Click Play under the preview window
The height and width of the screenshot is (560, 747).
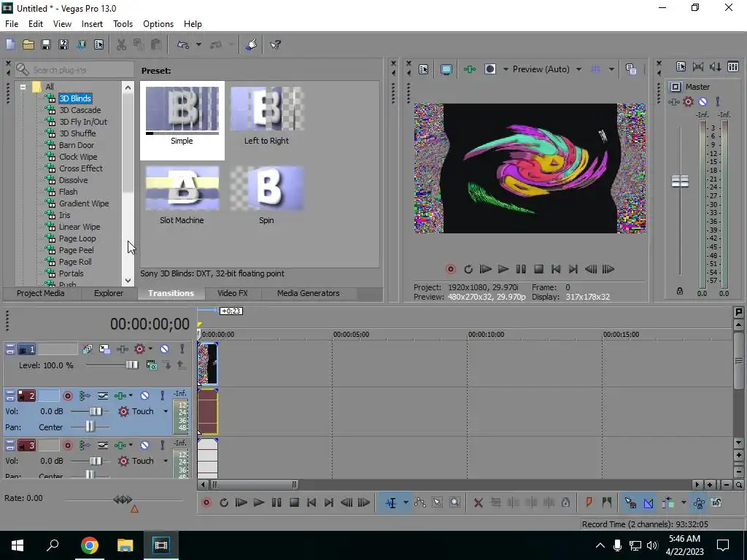[x=503, y=270]
